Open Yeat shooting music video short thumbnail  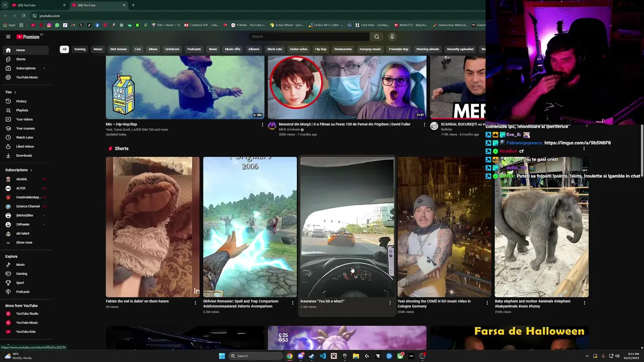(x=444, y=227)
